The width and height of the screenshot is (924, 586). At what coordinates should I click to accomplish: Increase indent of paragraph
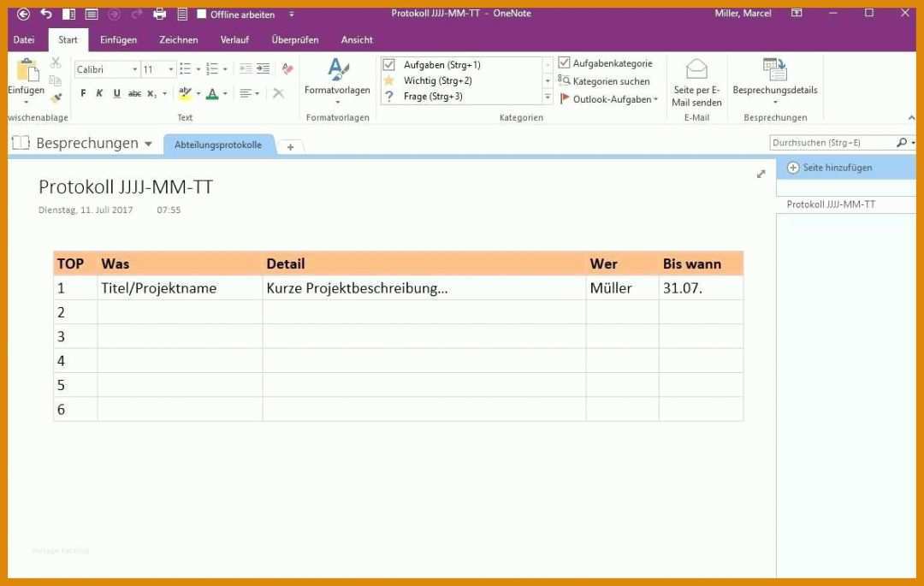(263, 69)
